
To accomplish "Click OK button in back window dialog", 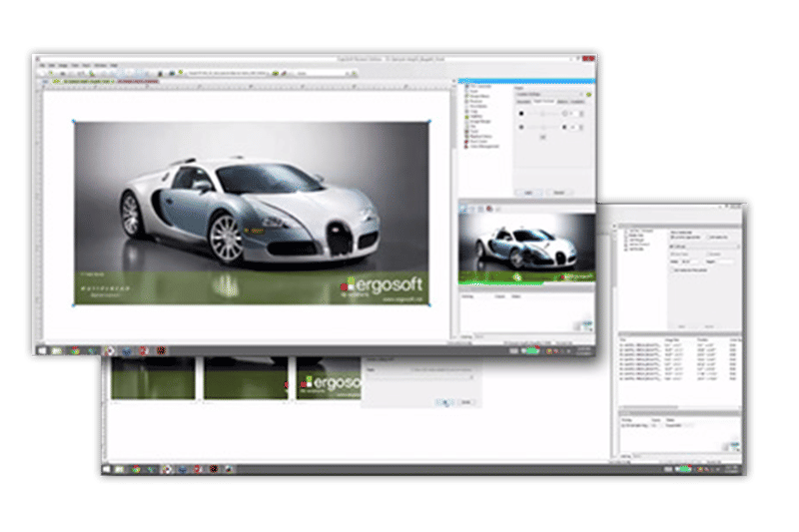I will [444, 402].
